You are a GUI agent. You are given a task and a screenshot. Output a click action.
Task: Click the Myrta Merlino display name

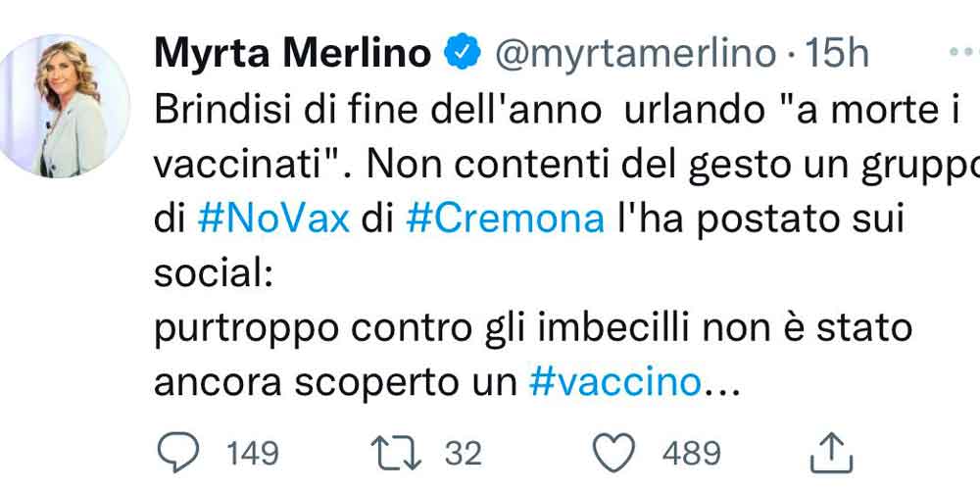coord(292,54)
